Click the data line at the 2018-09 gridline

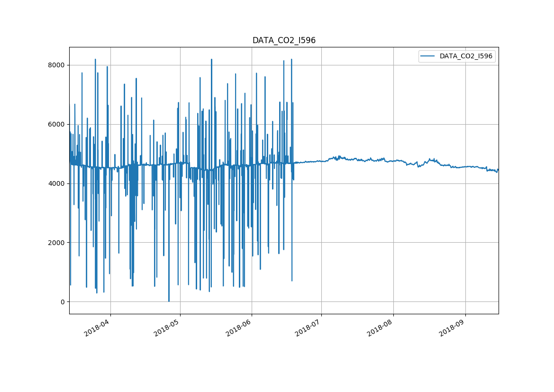(465, 166)
